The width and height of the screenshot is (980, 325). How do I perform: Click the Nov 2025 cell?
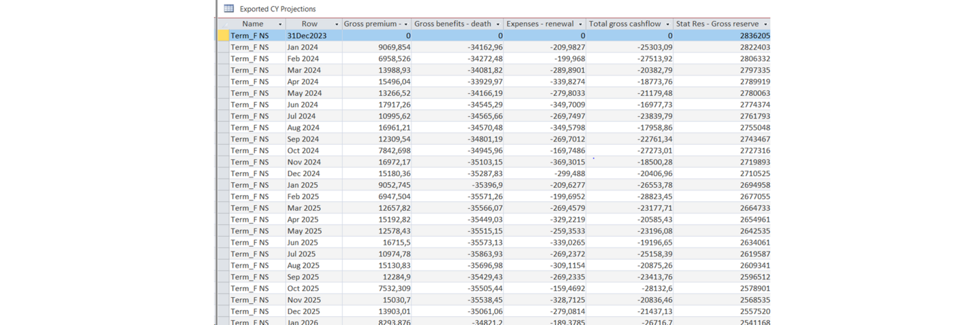pos(314,300)
